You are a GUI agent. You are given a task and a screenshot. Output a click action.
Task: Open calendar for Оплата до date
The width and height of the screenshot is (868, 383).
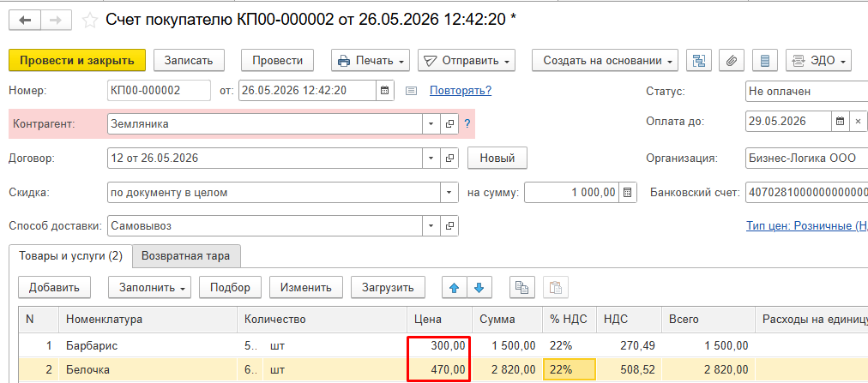pos(840,122)
